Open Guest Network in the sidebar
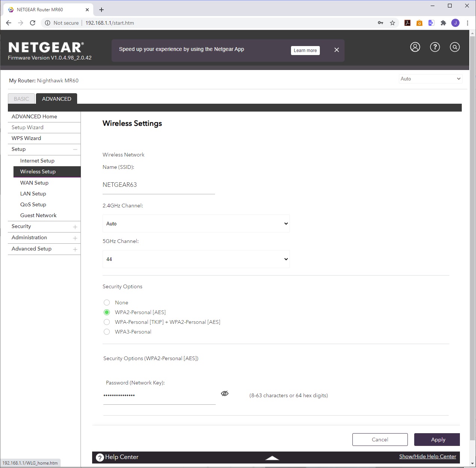 (x=38, y=215)
